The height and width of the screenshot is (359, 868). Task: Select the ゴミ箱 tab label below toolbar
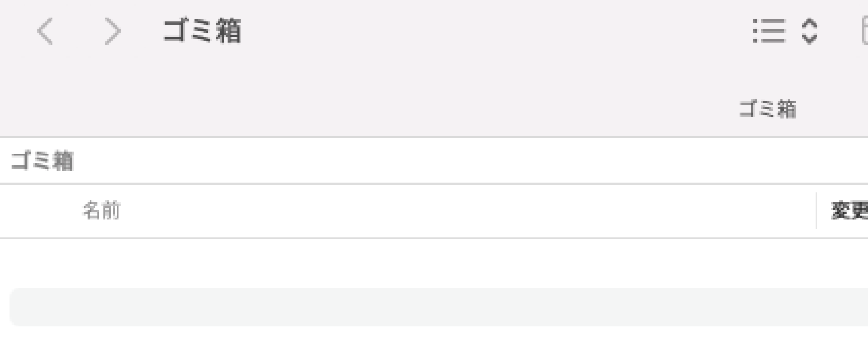(768, 109)
